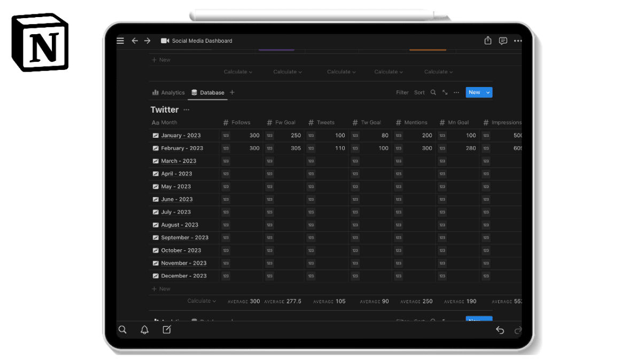The width and height of the screenshot is (644, 362).
Task: Open the August - 2023 row
Action: pyautogui.click(x=180, y=225)
